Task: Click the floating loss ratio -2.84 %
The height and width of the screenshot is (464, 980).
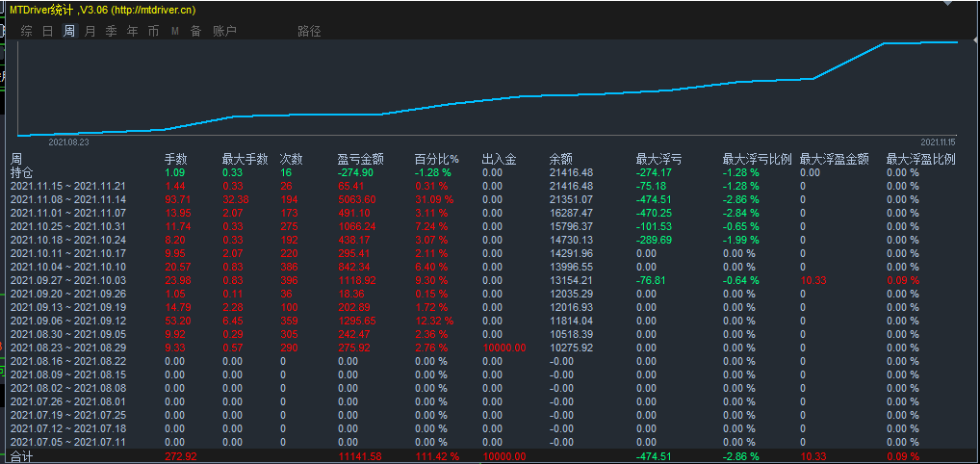Action: point(740,213)
